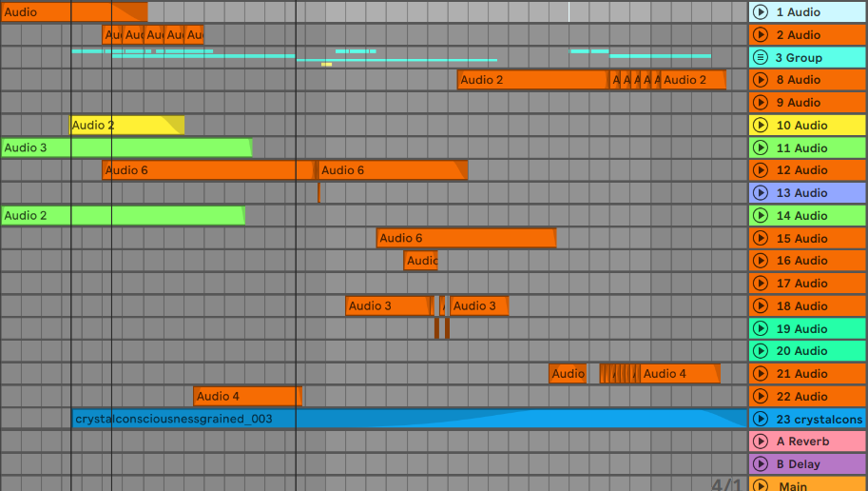Select small clip on track 13
The image size is (868, 491).
pyautogui.click(x=319, y=193)
